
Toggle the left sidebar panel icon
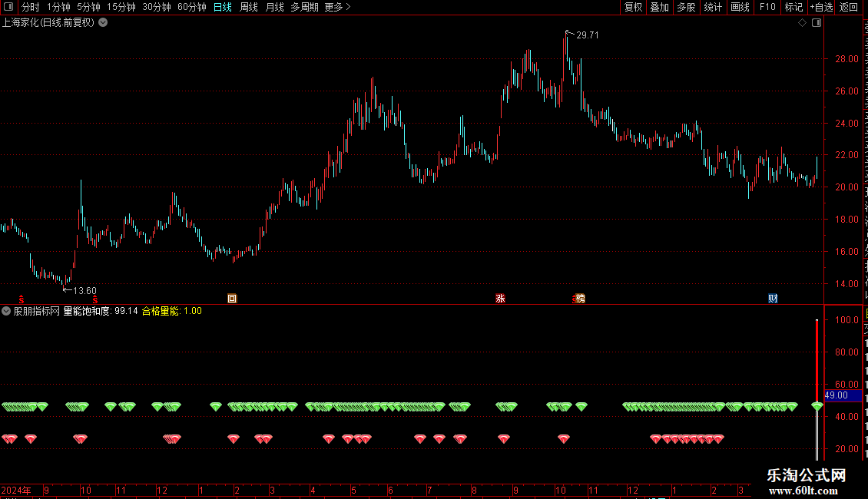coord(8,7)
